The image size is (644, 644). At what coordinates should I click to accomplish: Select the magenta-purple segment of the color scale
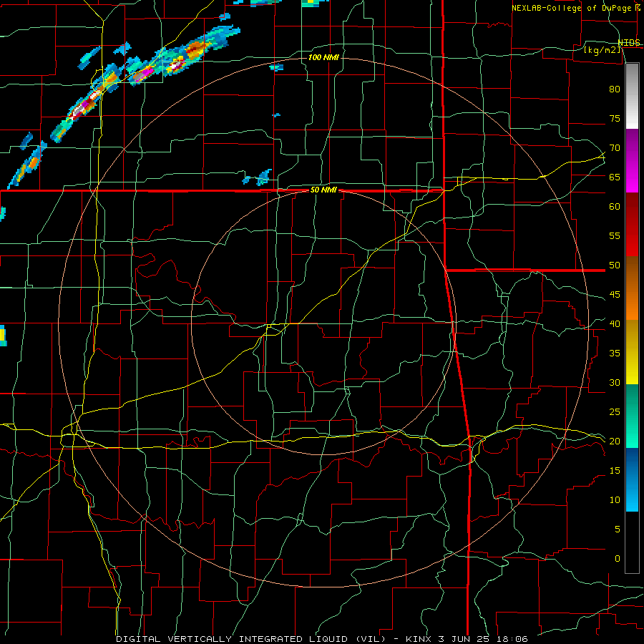click(632, 160)
